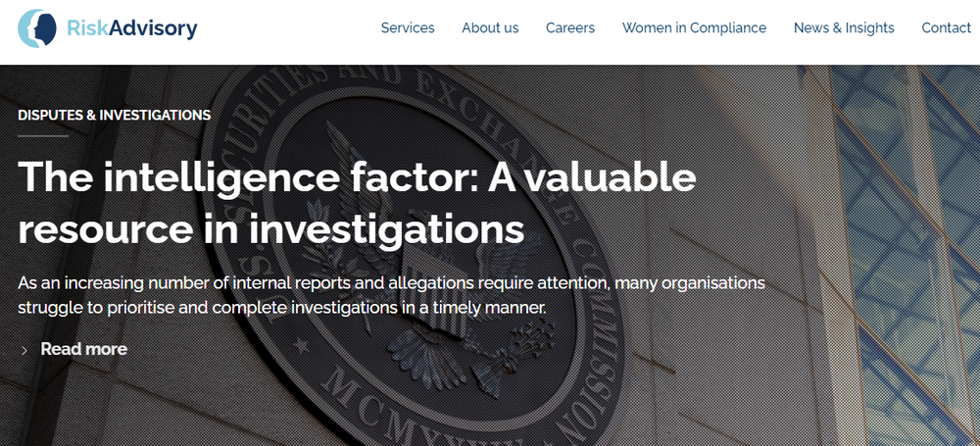Screen dimensions: 980x446
Task: Click the Read more link
Action: (83, 349)
